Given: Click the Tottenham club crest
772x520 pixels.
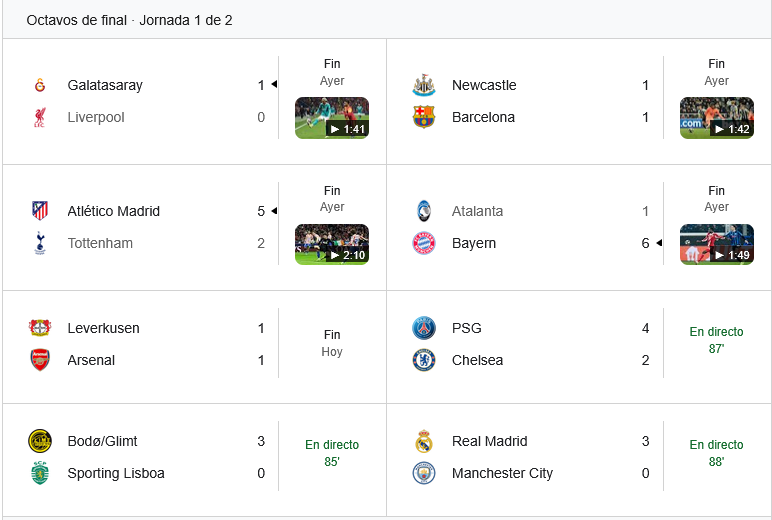Looking at the screenshot, I should coord(40,243).
